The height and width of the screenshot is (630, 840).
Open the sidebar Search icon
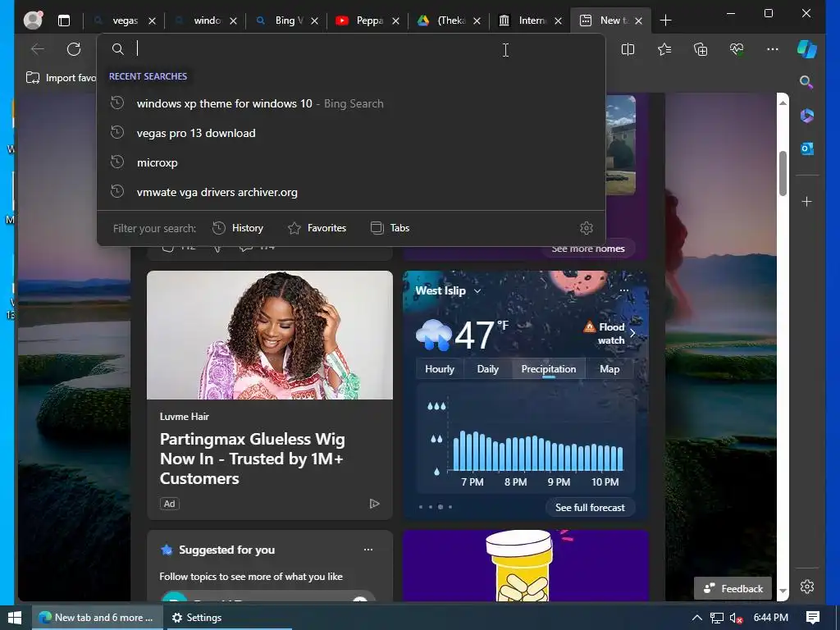[x=806, y=82]
